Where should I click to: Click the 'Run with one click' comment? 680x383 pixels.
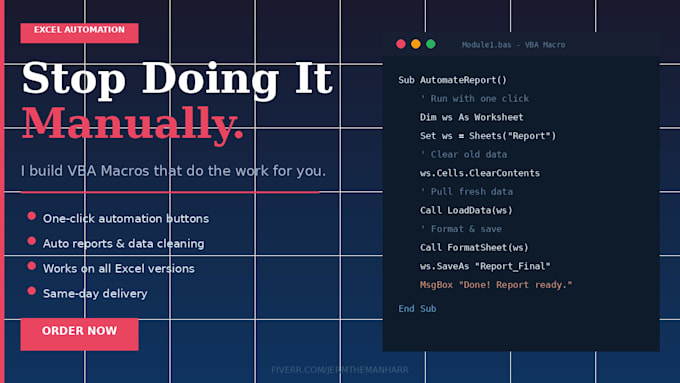point(474,98)
